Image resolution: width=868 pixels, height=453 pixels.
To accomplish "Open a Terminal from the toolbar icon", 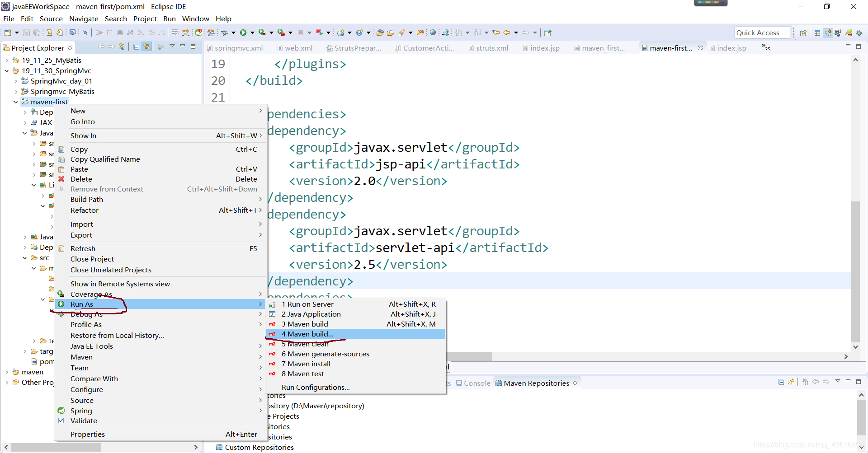I will click(x=72, y=33).
